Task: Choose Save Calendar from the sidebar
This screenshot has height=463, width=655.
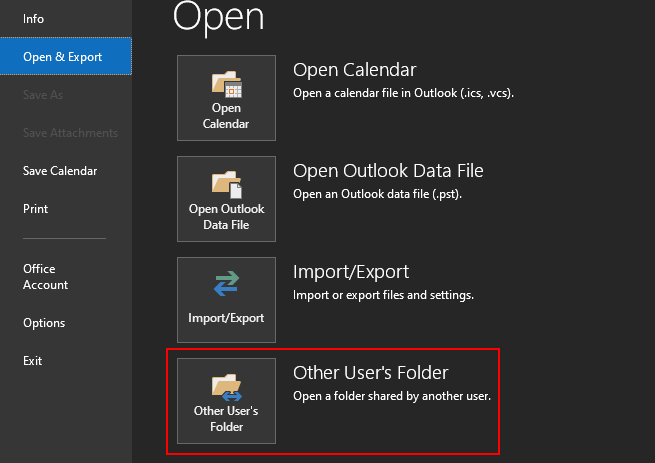Action: [60, 171]
